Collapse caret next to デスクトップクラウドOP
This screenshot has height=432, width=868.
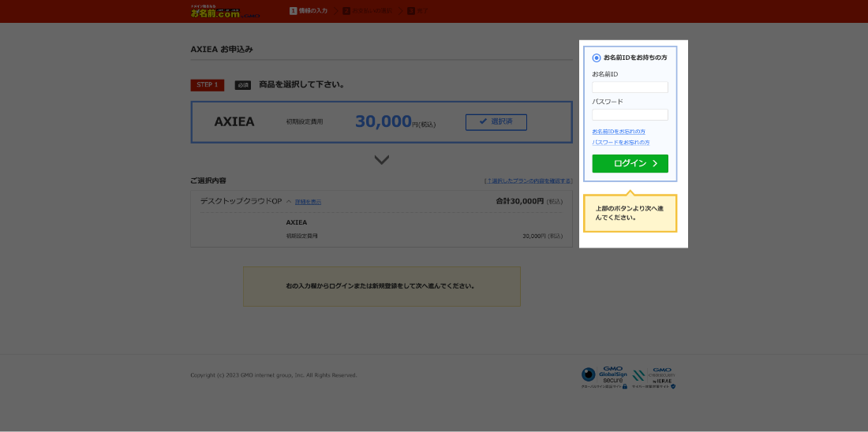point(288,201)
